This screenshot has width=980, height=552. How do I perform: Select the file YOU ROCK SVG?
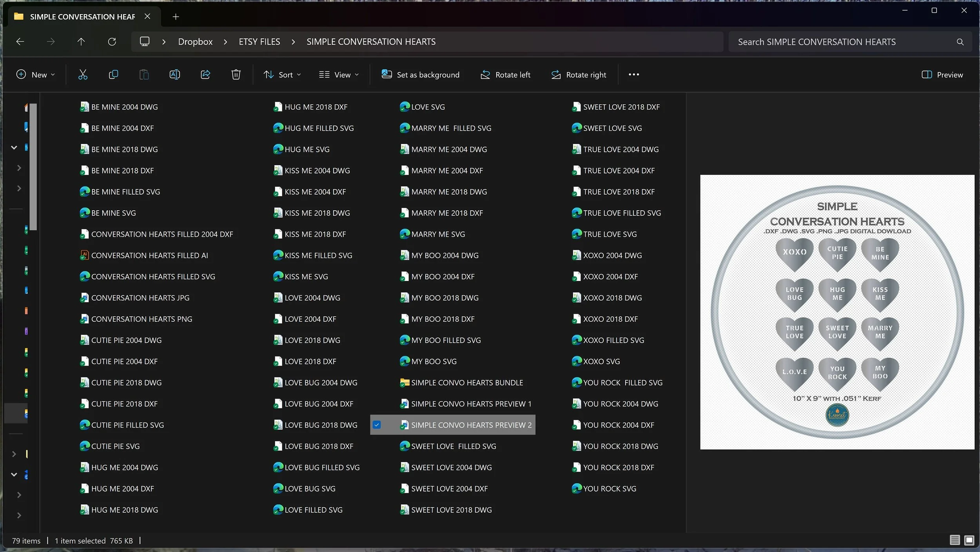pos(604,488)
